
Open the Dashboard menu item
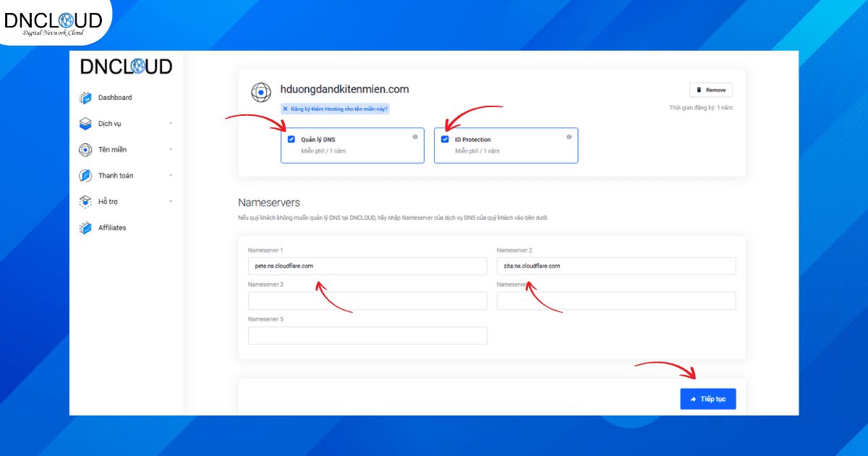(115, 98)
